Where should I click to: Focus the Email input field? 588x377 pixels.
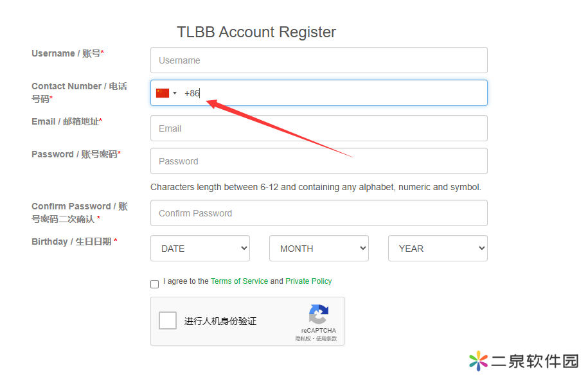tap(319, 128)
